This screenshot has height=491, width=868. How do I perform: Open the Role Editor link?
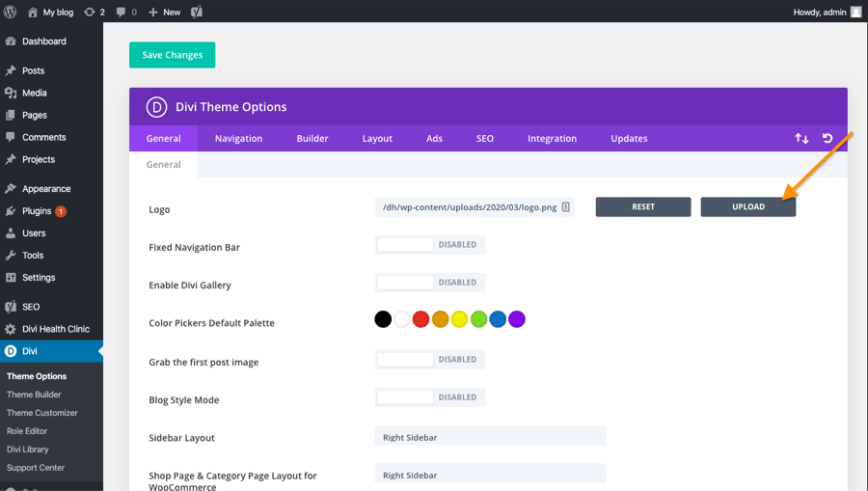(27, 431)
